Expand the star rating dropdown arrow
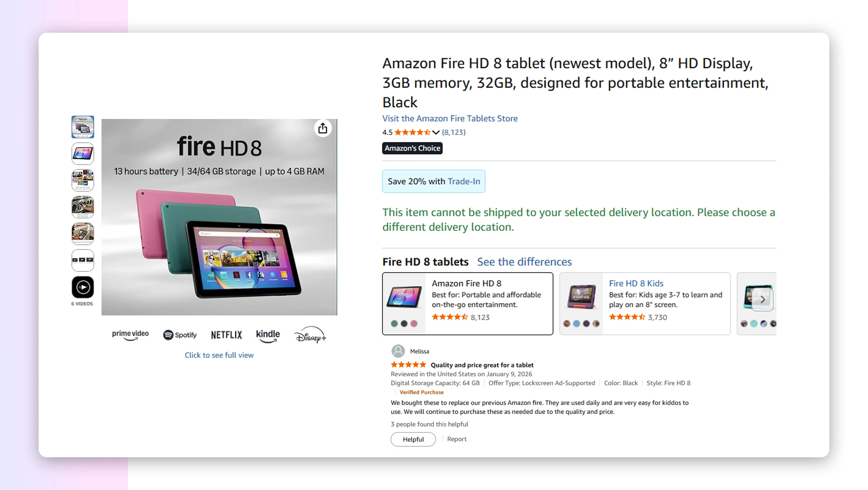868x490 pixels. point(436,133)
